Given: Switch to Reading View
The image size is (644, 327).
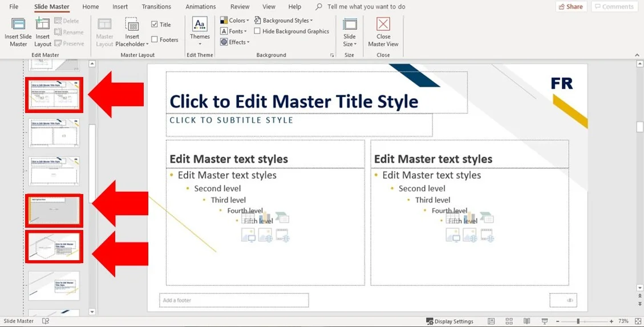Looking at the screenshot, I should coord(527,321).
